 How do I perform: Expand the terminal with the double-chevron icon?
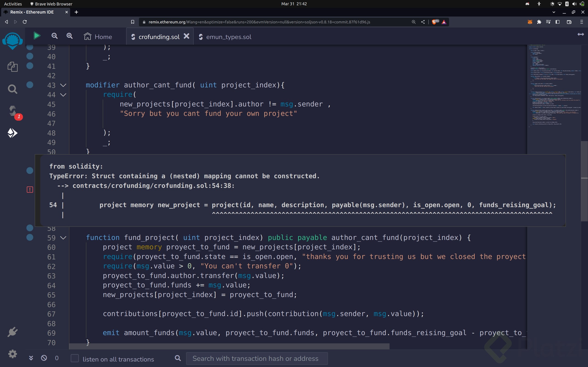click(x=31, y=358)
